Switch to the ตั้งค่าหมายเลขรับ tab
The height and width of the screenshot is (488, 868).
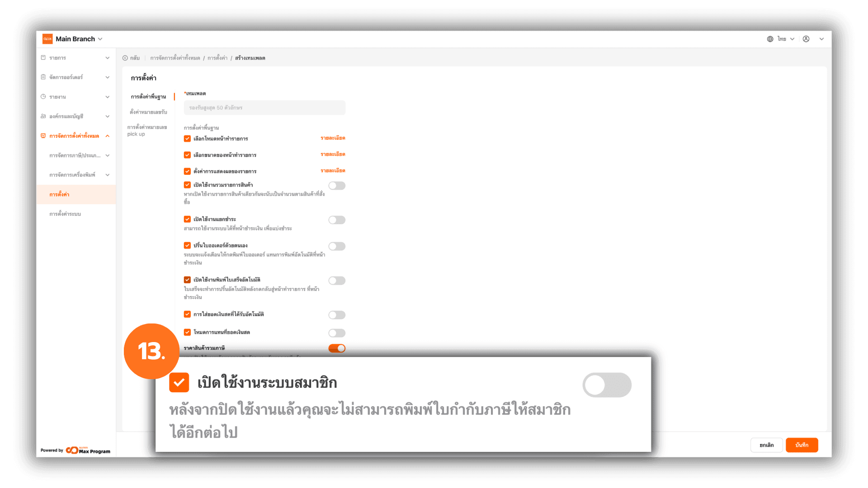point(148,112)
